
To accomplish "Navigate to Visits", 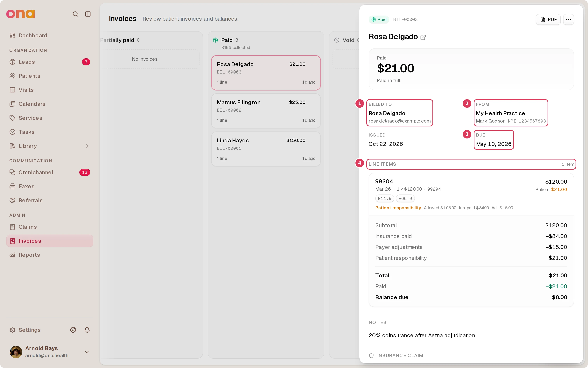I will click(50, 90).
